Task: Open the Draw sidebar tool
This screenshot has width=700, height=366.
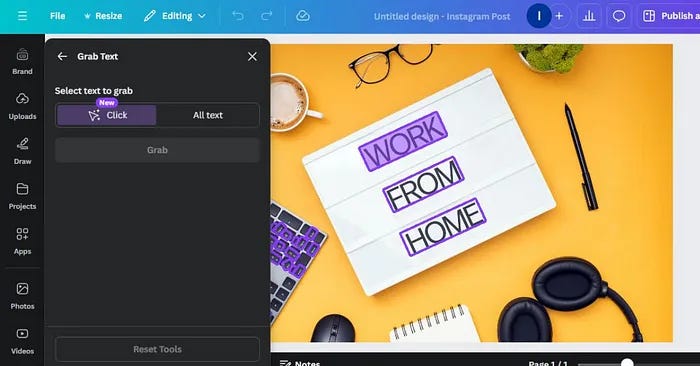Action: 22,151
